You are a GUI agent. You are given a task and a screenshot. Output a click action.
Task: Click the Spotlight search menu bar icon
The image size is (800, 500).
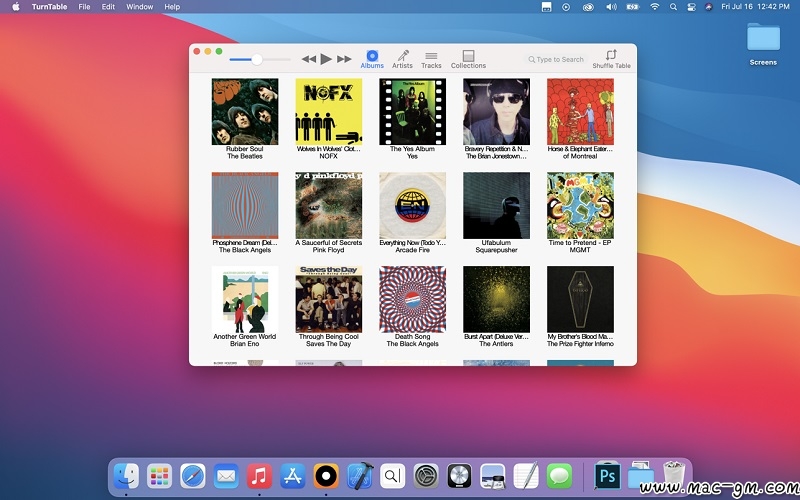(x=673, y=7)
